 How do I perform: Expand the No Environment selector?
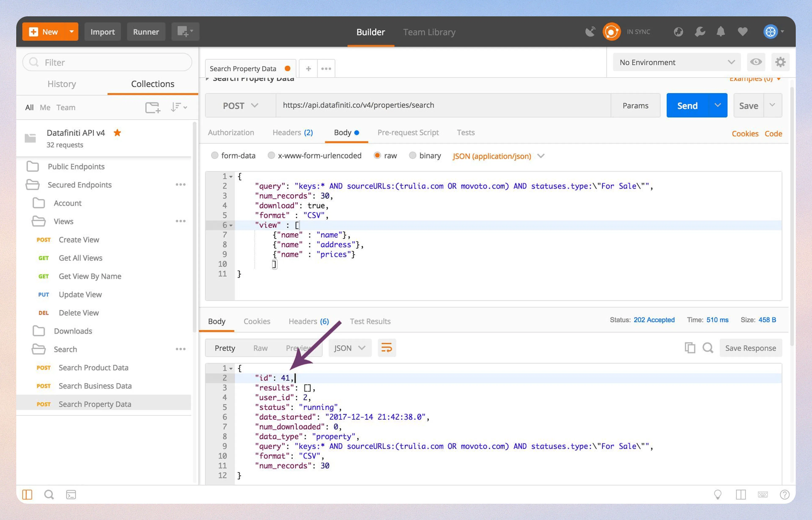tap(676, 62)
